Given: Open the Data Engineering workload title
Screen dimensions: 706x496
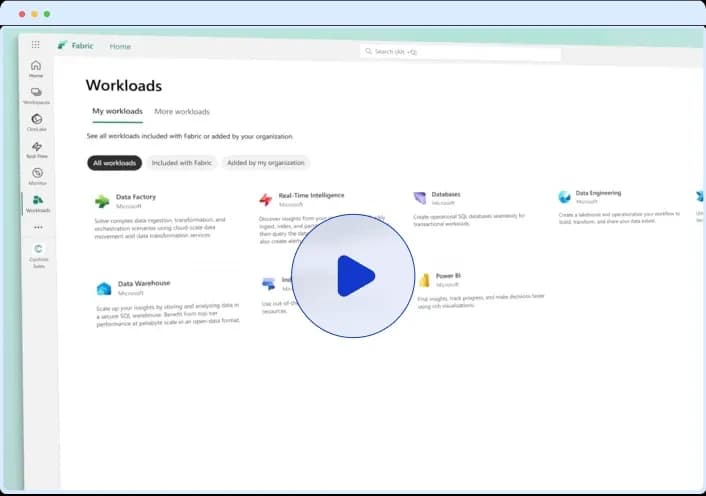Looking at the screenshot, I should 598,193.
